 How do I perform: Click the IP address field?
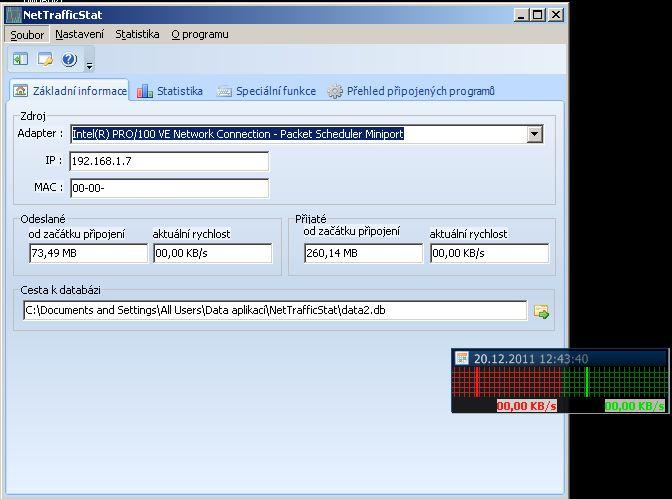pyautogui.click(x=169, y=161)
